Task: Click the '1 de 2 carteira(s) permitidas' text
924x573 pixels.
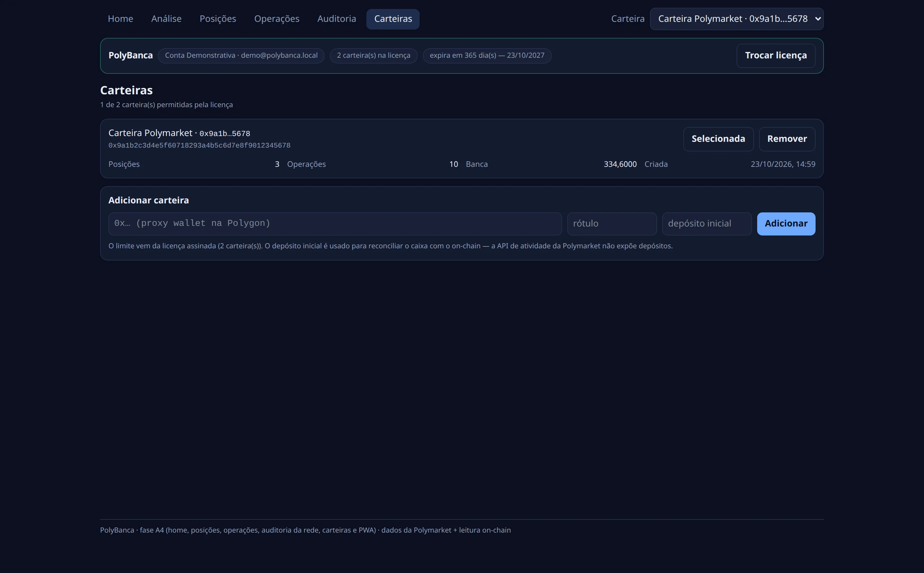Action: point(167,105)
